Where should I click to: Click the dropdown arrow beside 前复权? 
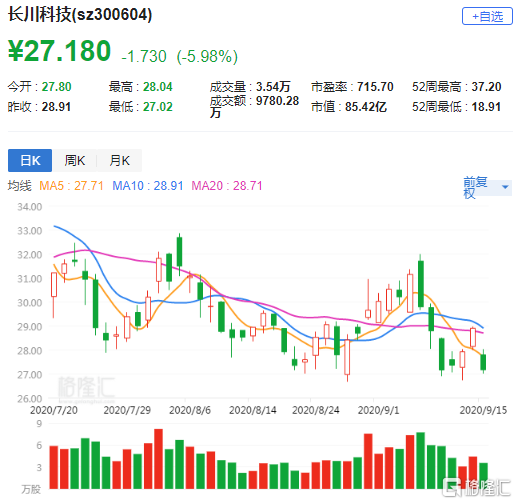pos(505,187)
